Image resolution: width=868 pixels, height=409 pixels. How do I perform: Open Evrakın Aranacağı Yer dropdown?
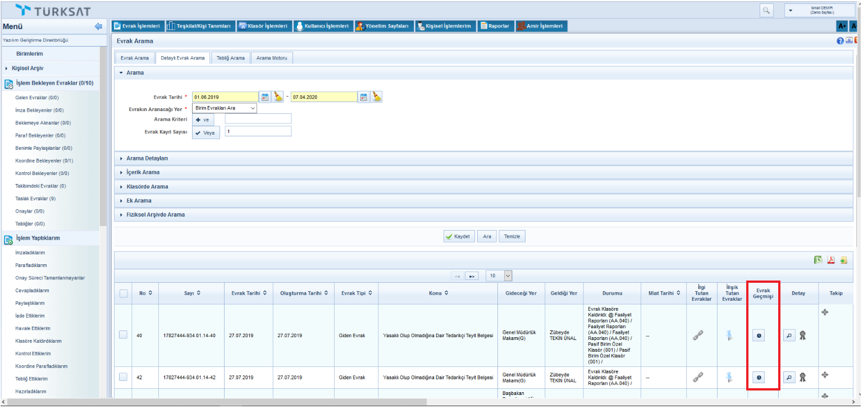coord(224,108)
